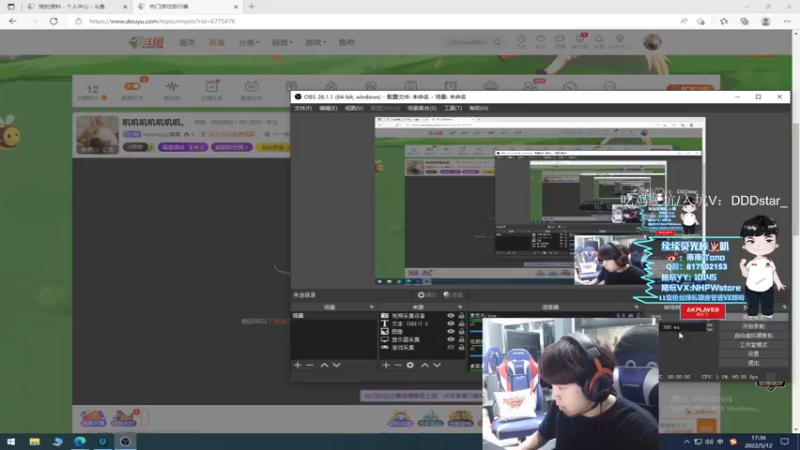Move selected source down in OBS
This screenshot has height=450, width=800.
tap(437, 365)
